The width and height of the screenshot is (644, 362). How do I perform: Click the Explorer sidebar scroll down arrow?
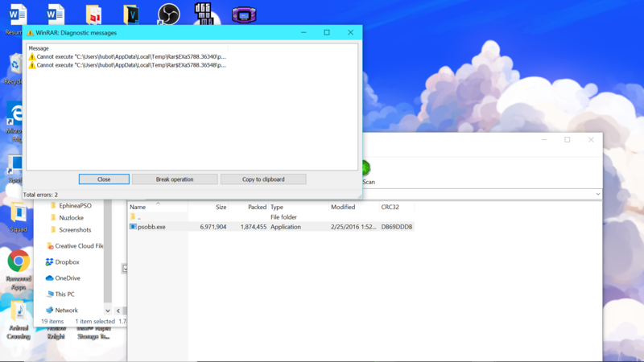pos(108,311)
